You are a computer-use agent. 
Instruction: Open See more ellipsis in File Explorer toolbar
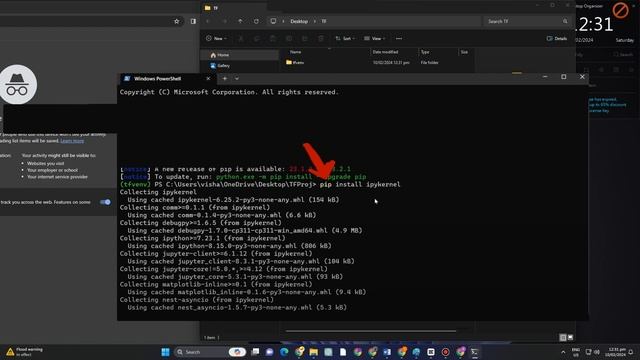tap(399, 38)
